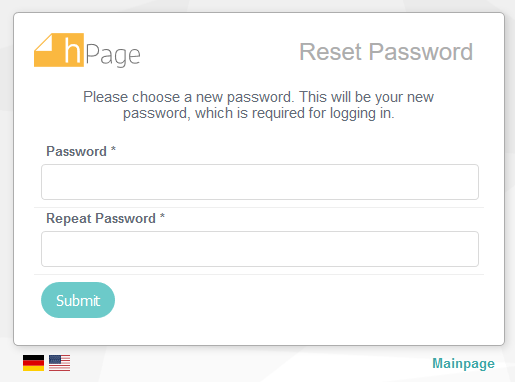Choose English via the stars-and-stripes flag
The width and height of the screenshot is (515, 382).
coord(59,363)
